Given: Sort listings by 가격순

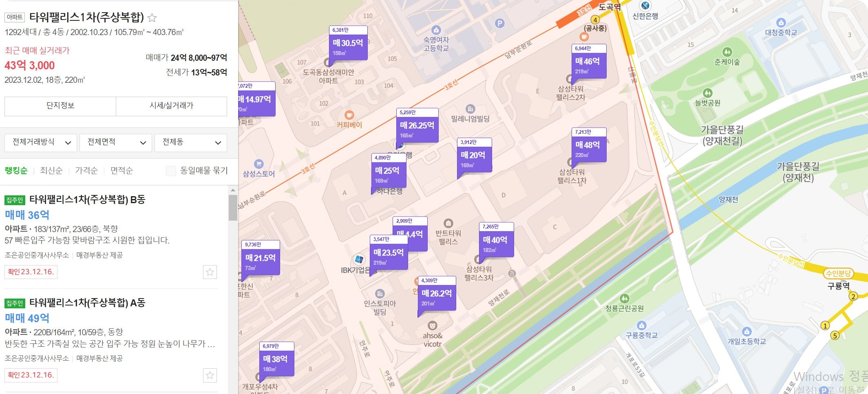Looking at the screenshot, I should (86, 170).
